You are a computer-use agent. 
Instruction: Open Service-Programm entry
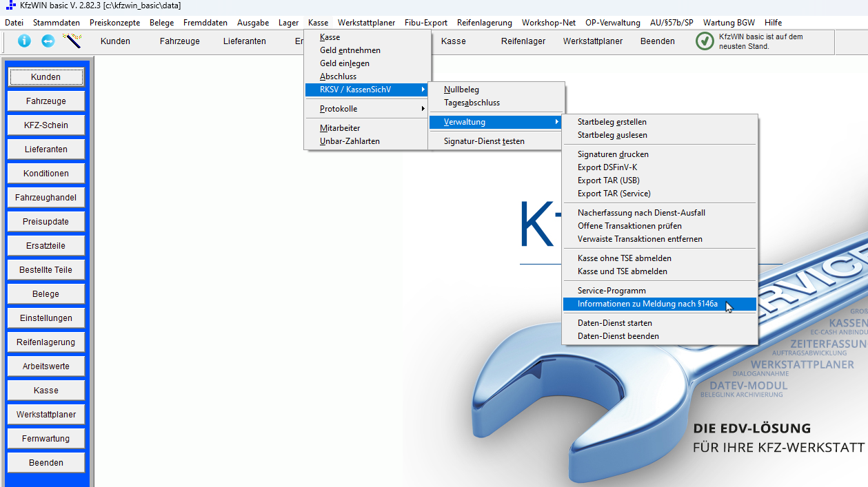660,291
